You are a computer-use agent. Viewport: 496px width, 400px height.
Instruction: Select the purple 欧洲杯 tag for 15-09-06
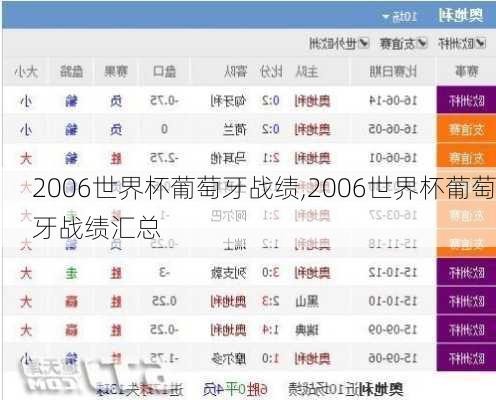pyautogui.click(x=466, y=358)
